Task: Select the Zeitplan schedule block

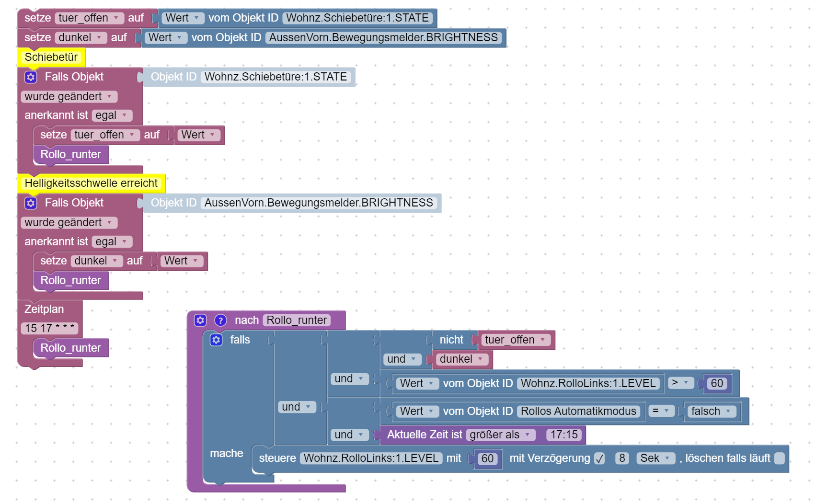Action: click(x=44, y=309)
